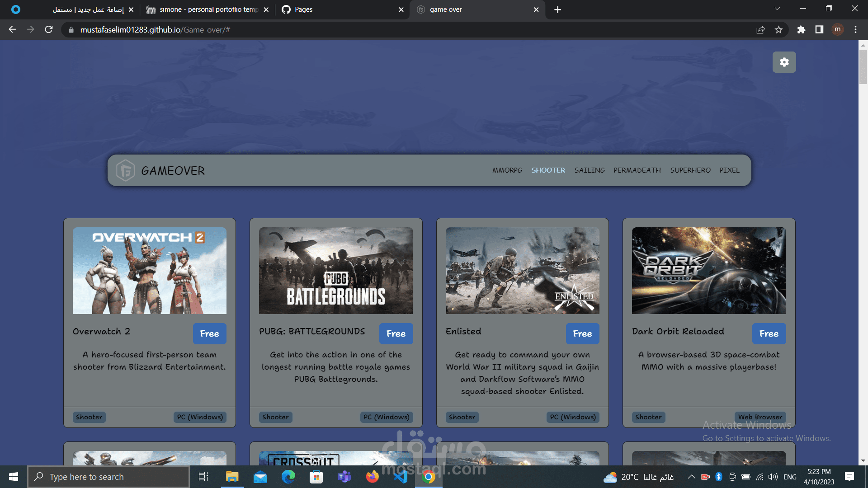
Task: Open the Chrome profile avatar
Action: [x=837, y=30]
